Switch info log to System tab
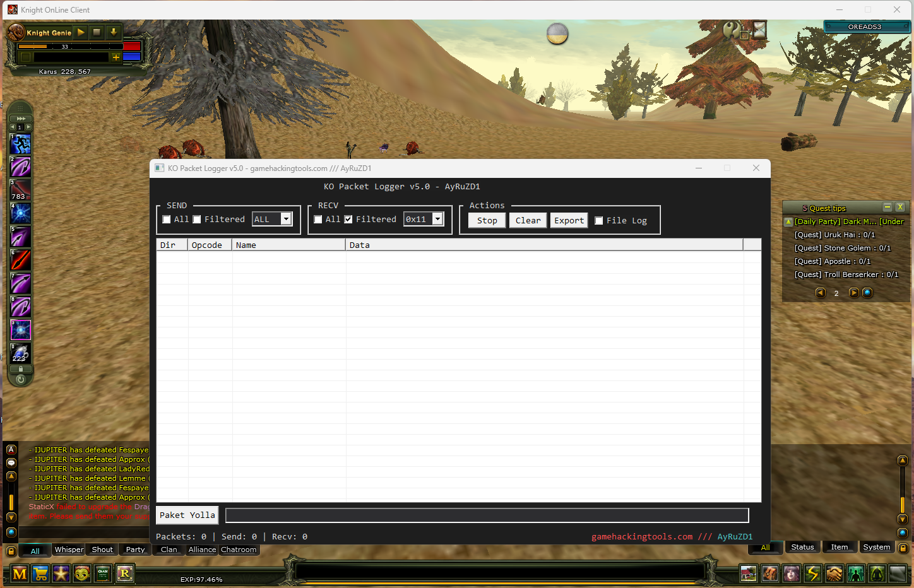 pos(877,547)
